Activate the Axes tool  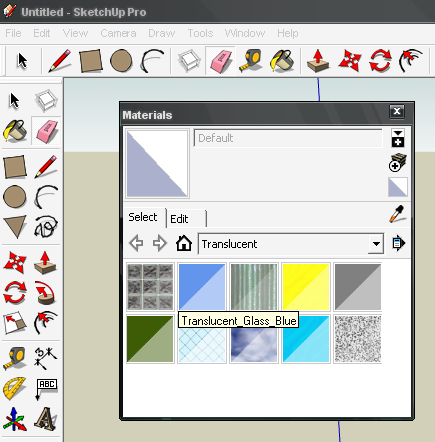[x=15, y=419]
